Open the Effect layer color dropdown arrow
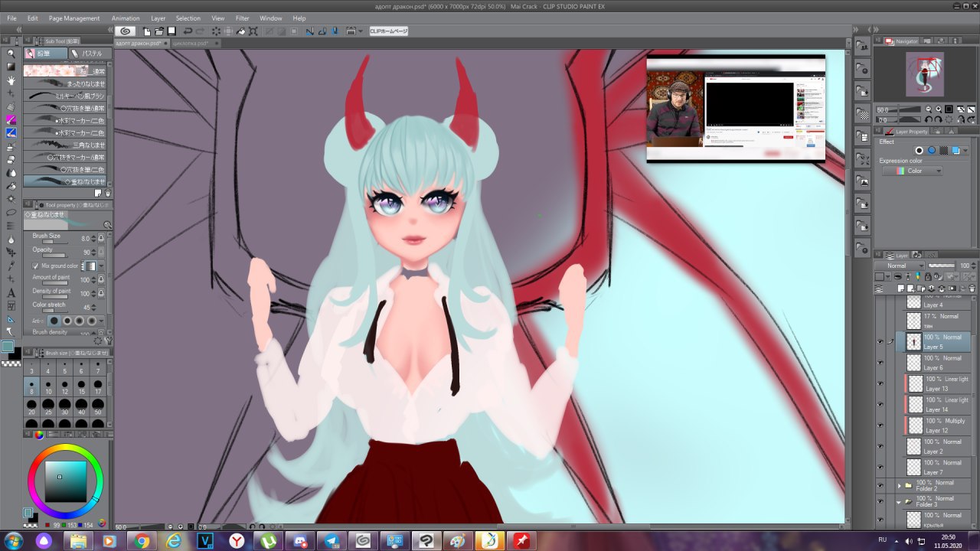This screenshot has height=551, width=980. coord(965,151)
